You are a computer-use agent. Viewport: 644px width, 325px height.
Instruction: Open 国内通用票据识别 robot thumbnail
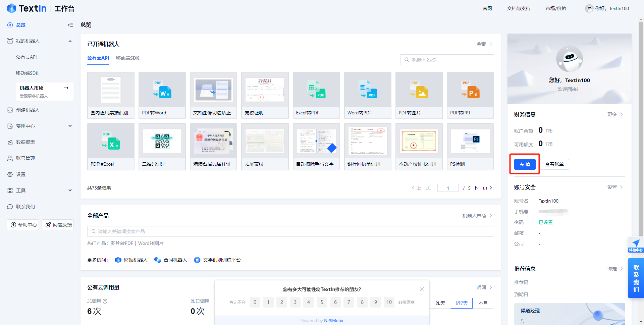111,90
